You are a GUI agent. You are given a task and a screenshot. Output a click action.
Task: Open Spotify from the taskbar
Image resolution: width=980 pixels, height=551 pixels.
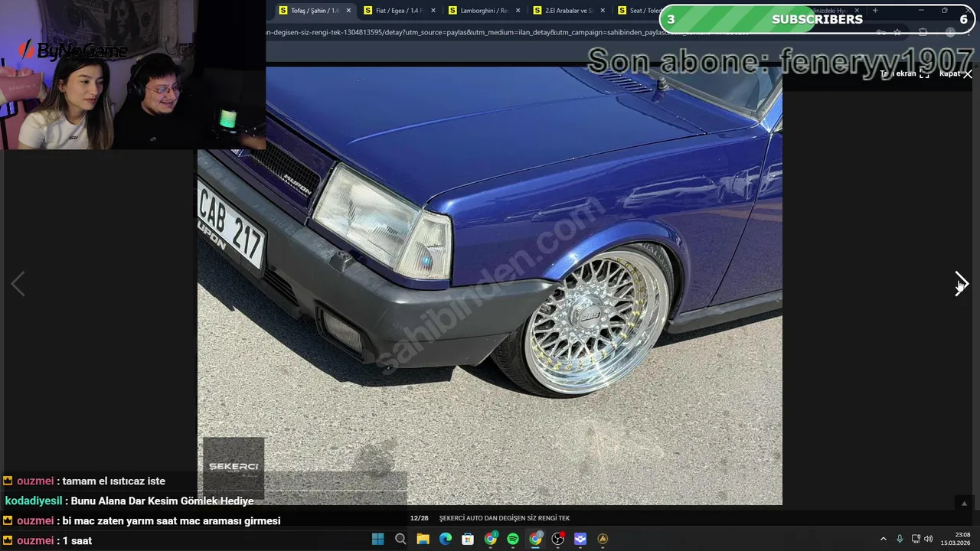513,539
